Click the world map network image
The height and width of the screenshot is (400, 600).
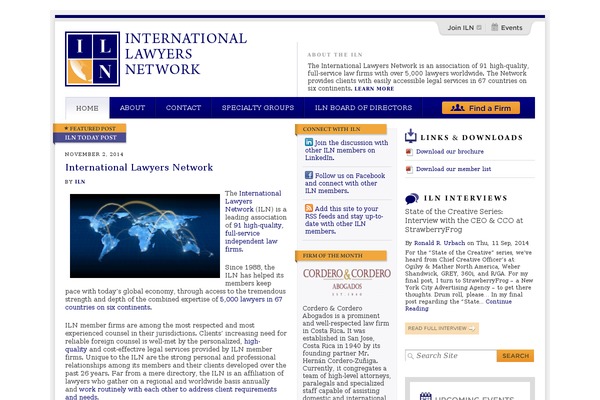[145, 236]
